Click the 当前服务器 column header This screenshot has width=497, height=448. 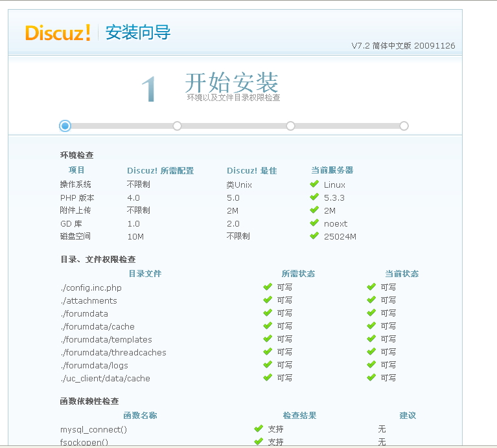332,170
